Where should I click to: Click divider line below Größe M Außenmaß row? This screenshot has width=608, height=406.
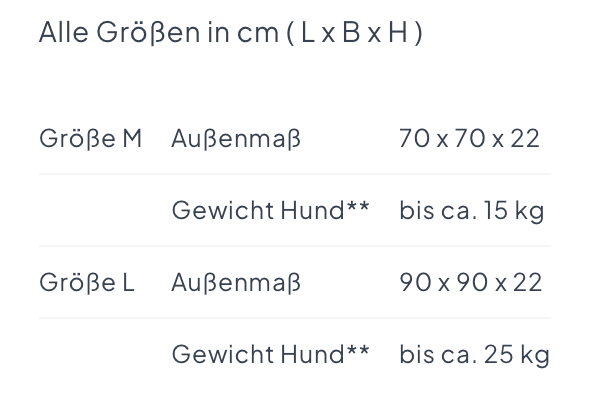tap(295, 174)
